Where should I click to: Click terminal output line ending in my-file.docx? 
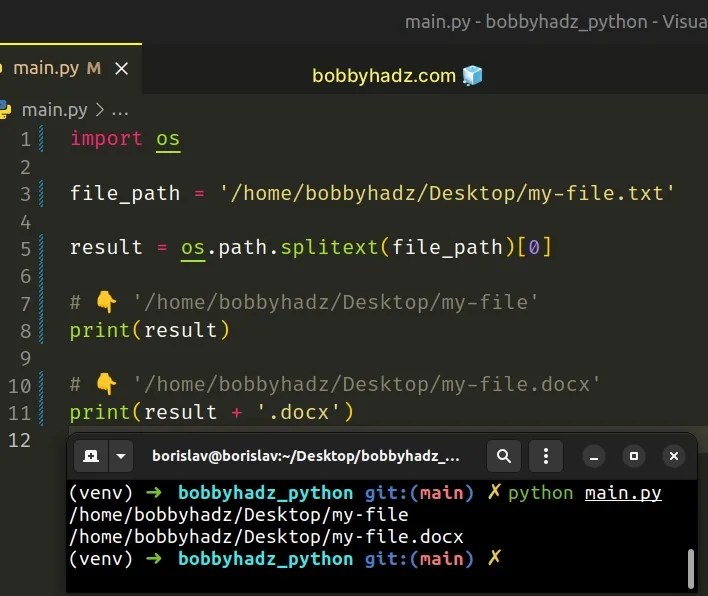266,537
